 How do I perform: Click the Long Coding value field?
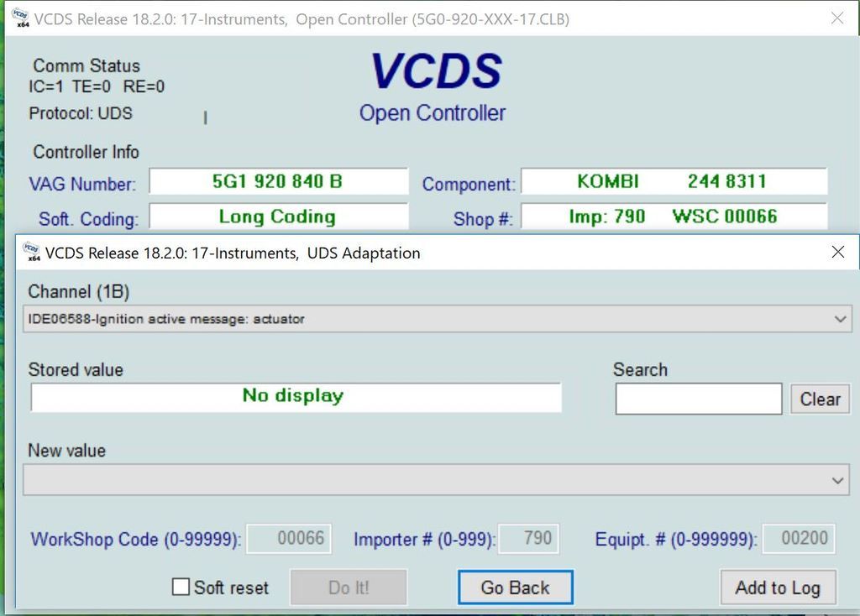(x=278, y=217)
